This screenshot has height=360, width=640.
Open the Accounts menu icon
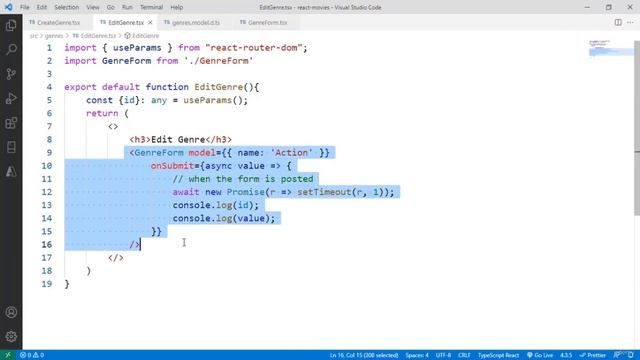click(x=11, y=312)
